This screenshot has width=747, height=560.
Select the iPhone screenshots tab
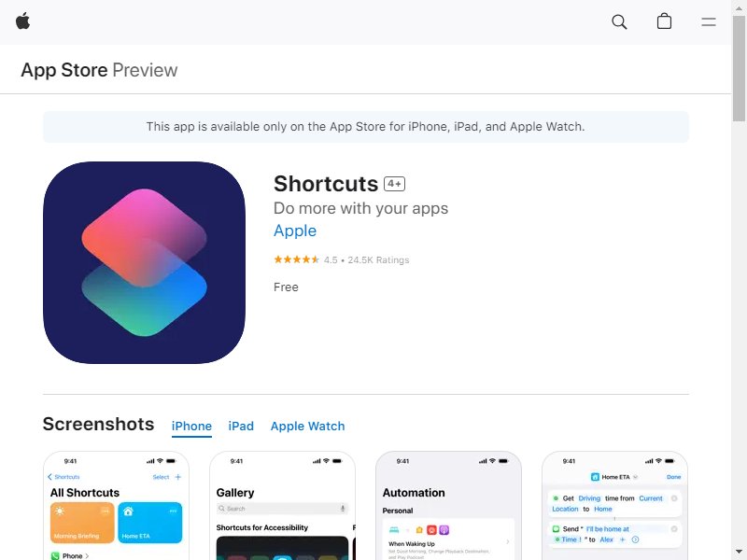191,426
